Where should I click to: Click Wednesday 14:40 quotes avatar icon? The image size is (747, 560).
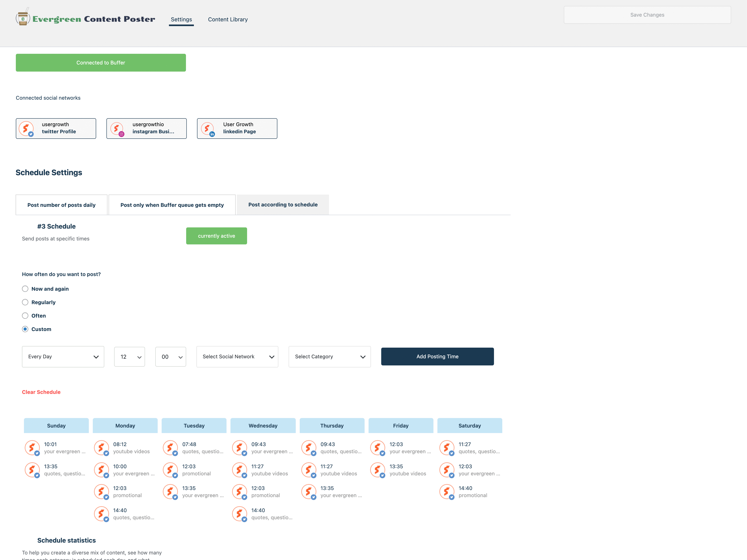tap(239, 514)
